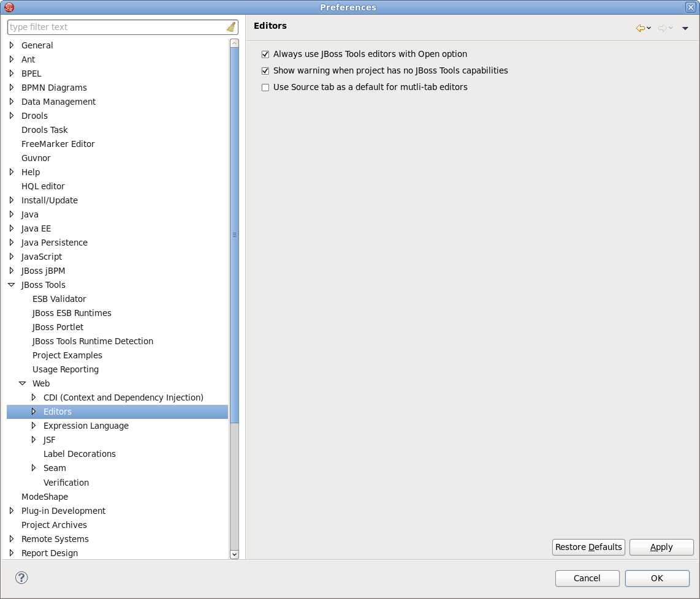This screenshot has width=700, height=599.
Task: Disable Always use JBoss Tools editors option
Action: 265,55
